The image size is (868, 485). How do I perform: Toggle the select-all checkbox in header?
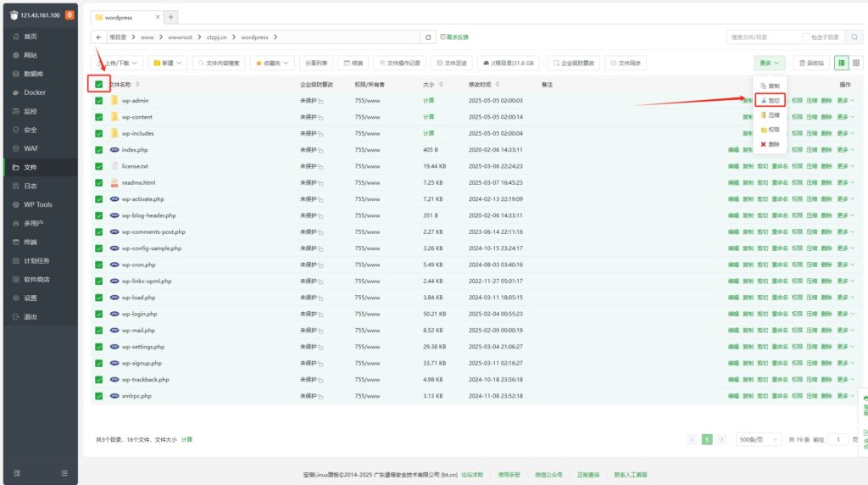click(x=98, y=85)
